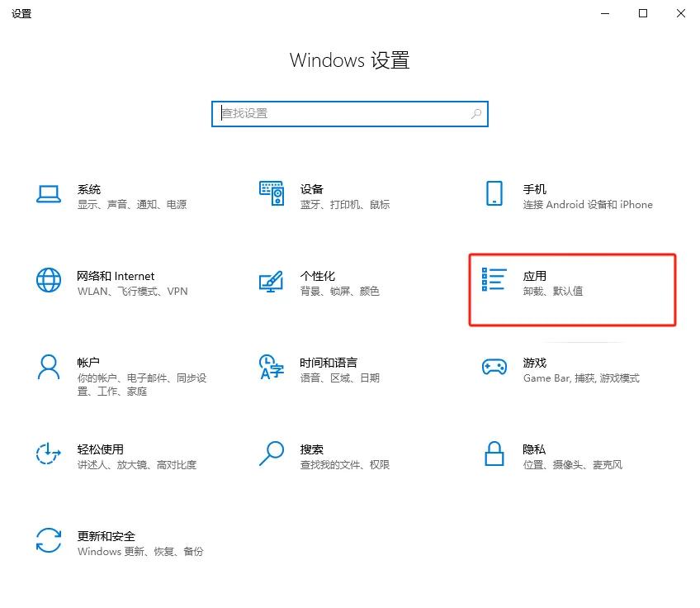Screen dimensions: 700x608
Task: Click the 游戏 gamepad icon
Action: click(494, 367)
